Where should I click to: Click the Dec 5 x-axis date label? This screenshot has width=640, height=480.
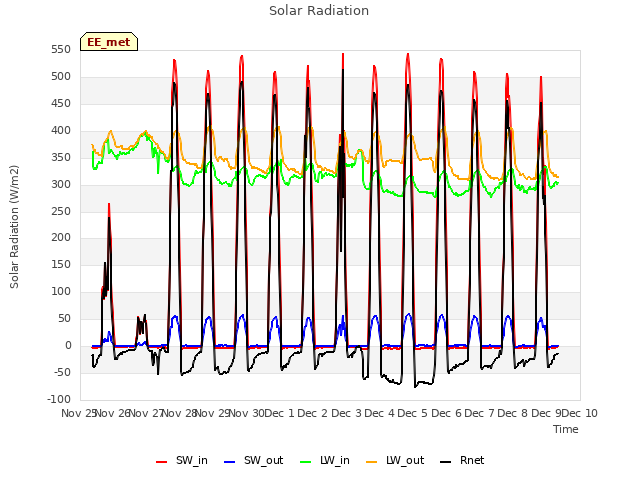tap(413, 413)
